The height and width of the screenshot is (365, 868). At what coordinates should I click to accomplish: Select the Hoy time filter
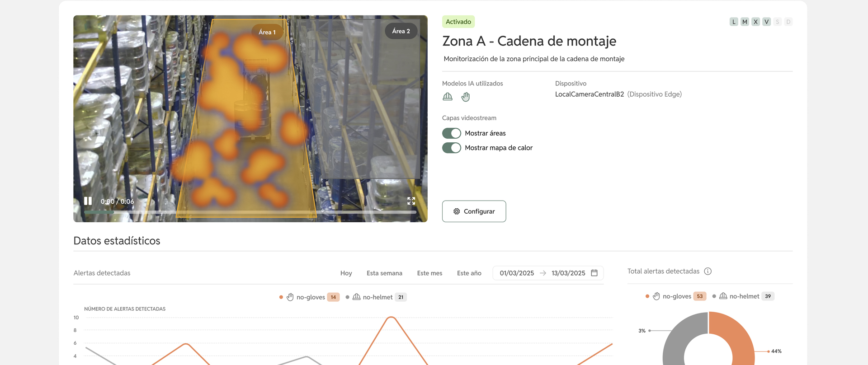pos(346,273)
